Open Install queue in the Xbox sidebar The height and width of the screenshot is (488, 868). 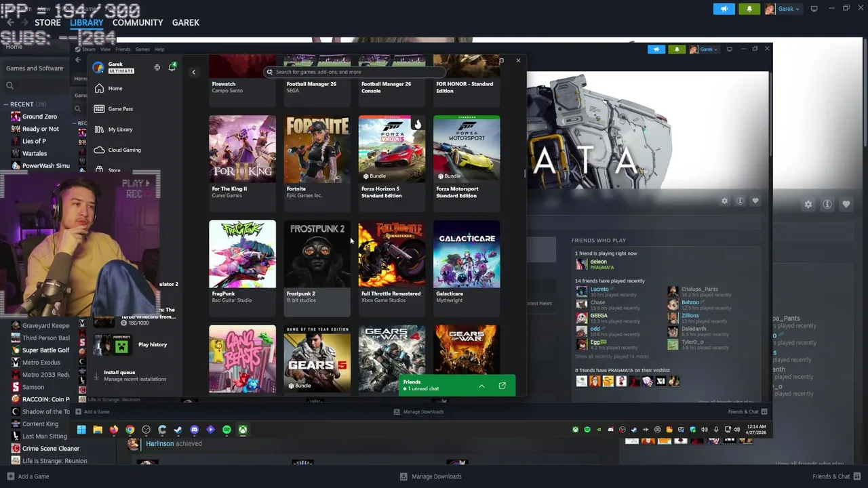pyautogui.click(x=130, y=375)
